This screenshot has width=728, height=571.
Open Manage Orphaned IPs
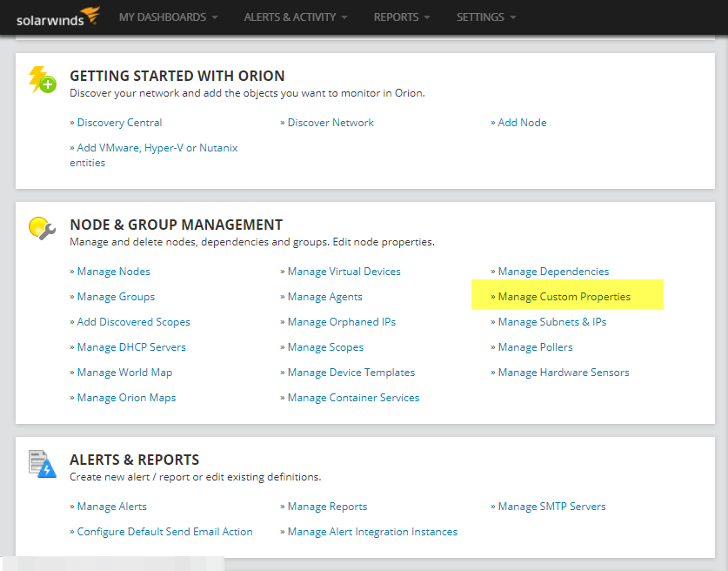[x=342, y=322]
